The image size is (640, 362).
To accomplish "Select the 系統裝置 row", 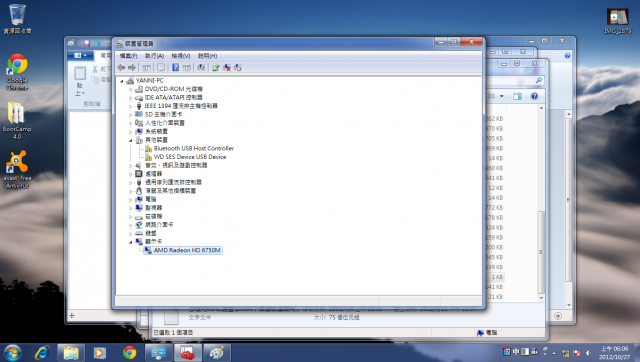I will click(x=156, y=131).
